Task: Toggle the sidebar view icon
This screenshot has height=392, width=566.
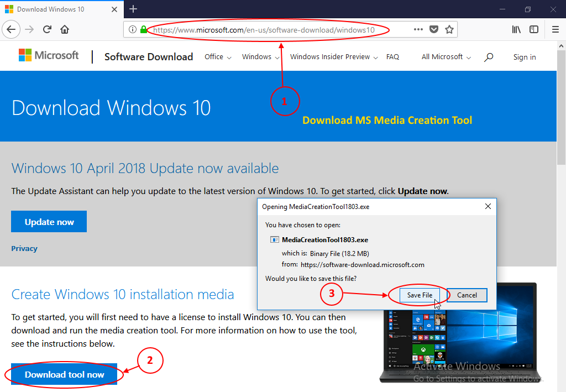Action: coord(534,30)
